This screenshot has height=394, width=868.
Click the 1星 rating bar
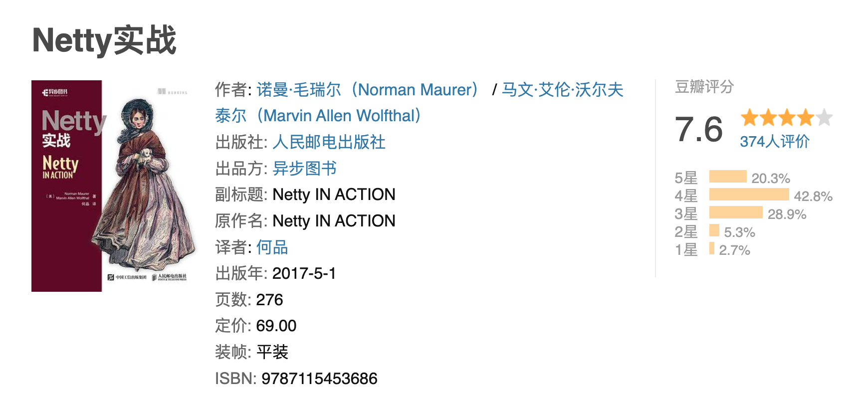pos(712,248)
